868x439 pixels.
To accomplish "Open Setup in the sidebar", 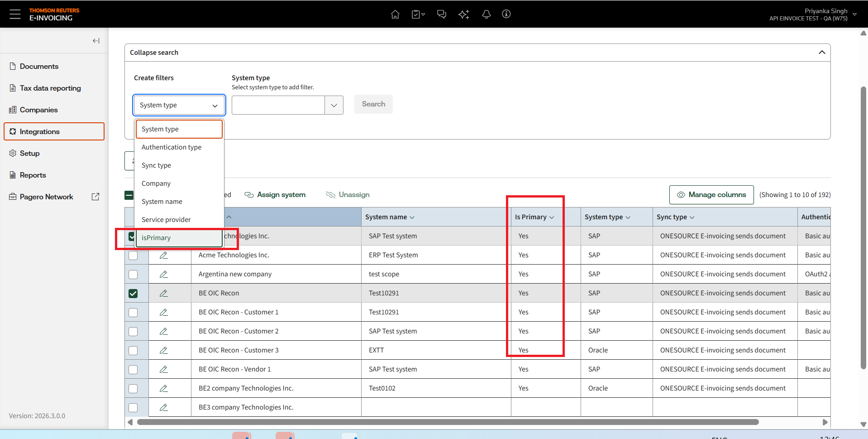I will pyautogui.click(x=54, y=153).
